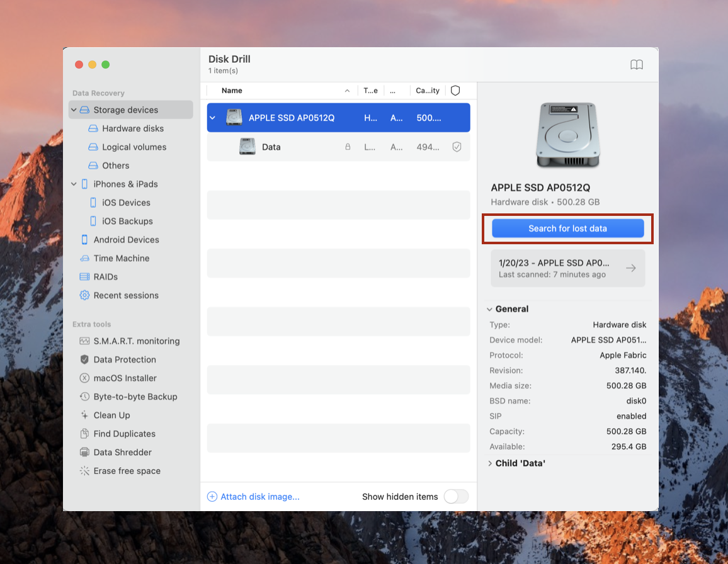Click the Protocol value Apple Fabric

coord(623,355)
